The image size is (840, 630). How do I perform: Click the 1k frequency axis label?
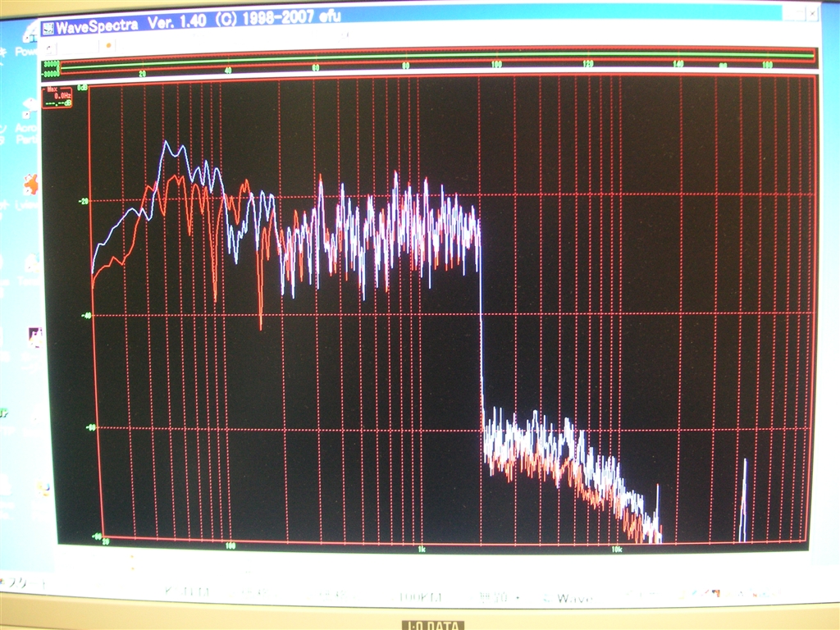pyautogui.click(x=422, y=549)
